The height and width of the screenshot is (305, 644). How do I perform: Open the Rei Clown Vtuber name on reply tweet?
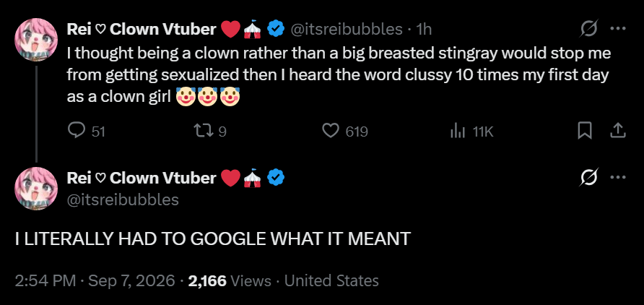(x=142, y=178)
